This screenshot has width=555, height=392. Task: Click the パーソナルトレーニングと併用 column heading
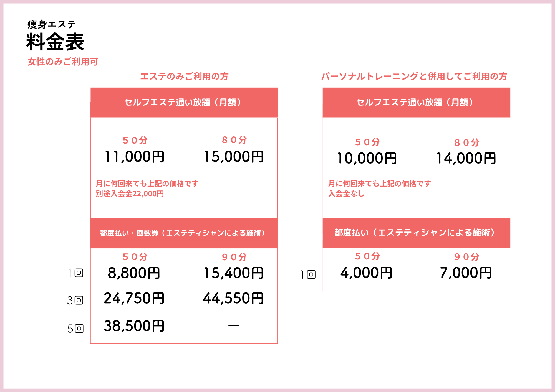[x=414, y=76]
